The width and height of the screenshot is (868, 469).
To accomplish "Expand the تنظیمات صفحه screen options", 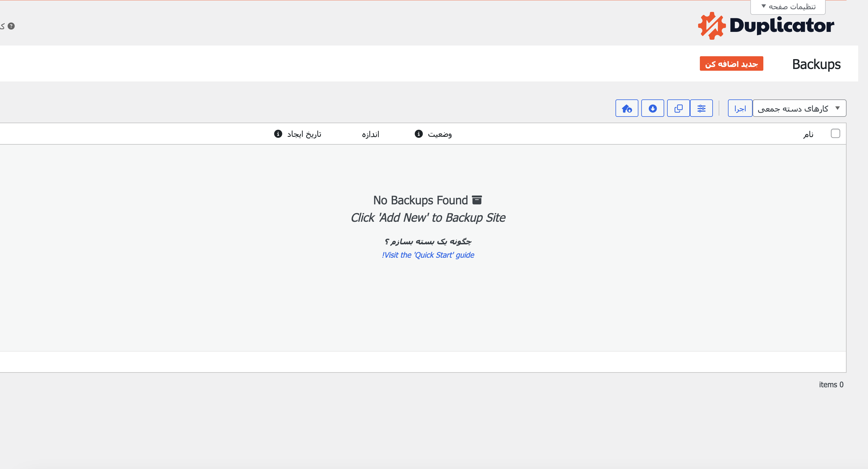I will point(788,7).
